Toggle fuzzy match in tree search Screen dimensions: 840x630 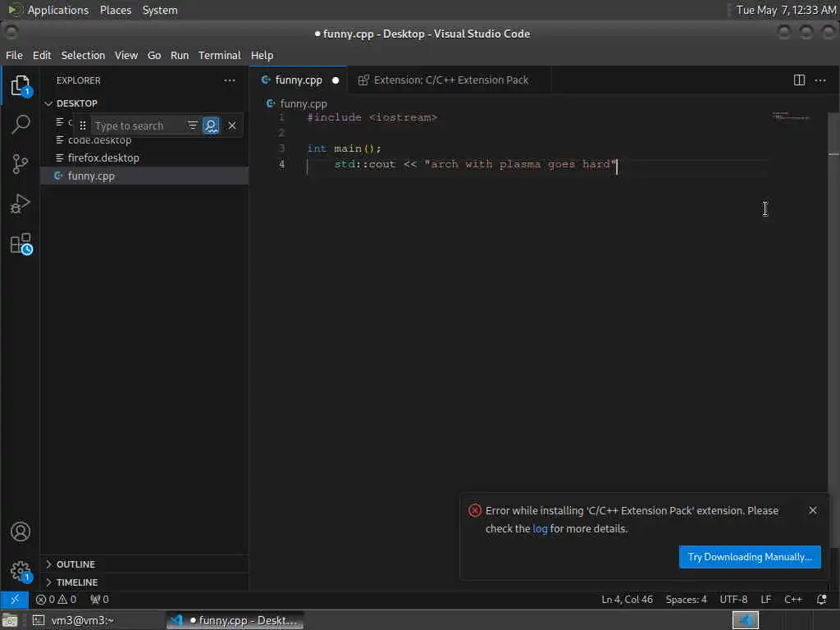tap(212, 126)
